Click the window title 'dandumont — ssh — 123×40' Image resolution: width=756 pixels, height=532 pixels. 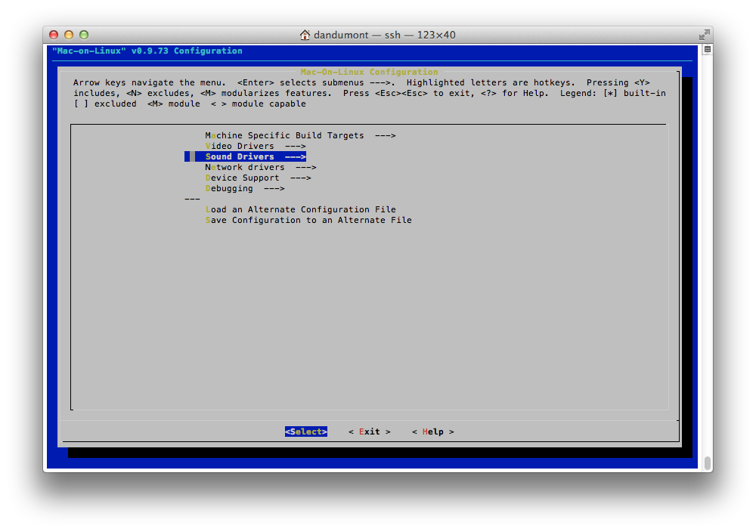[x=385, y=35]
